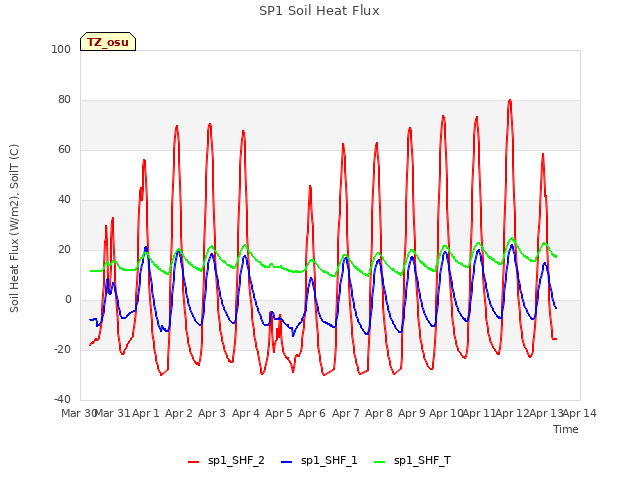Viewport: 640px width, 480px height.
Task: Click the 60 y-axis tick label
Action: point(64,149)
